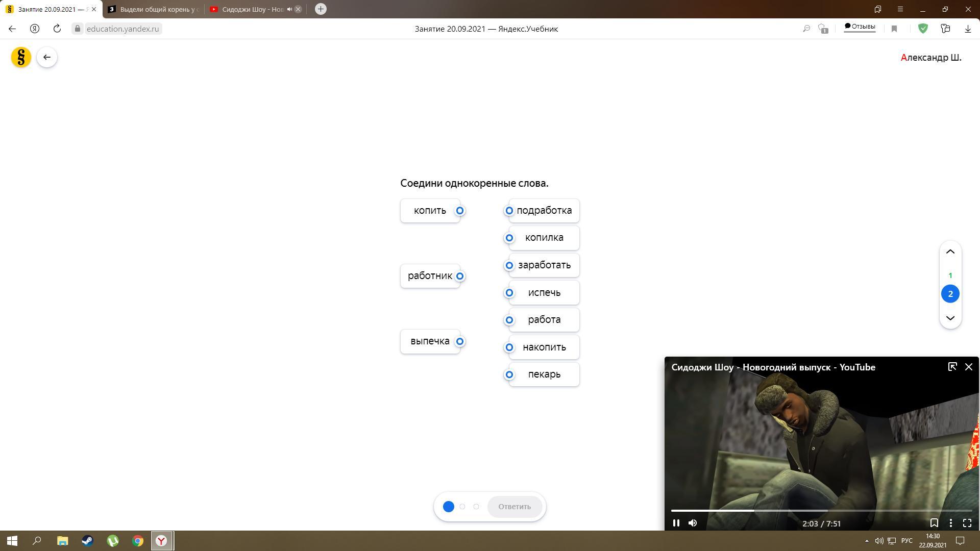
Task: Select connector dot next to копить
Action: (460, 211)
